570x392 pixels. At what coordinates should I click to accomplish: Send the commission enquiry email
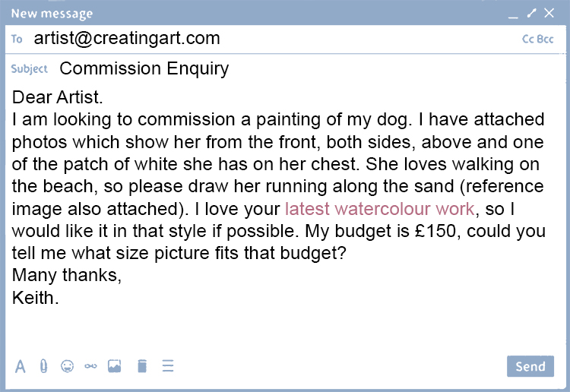click(530, 366)
